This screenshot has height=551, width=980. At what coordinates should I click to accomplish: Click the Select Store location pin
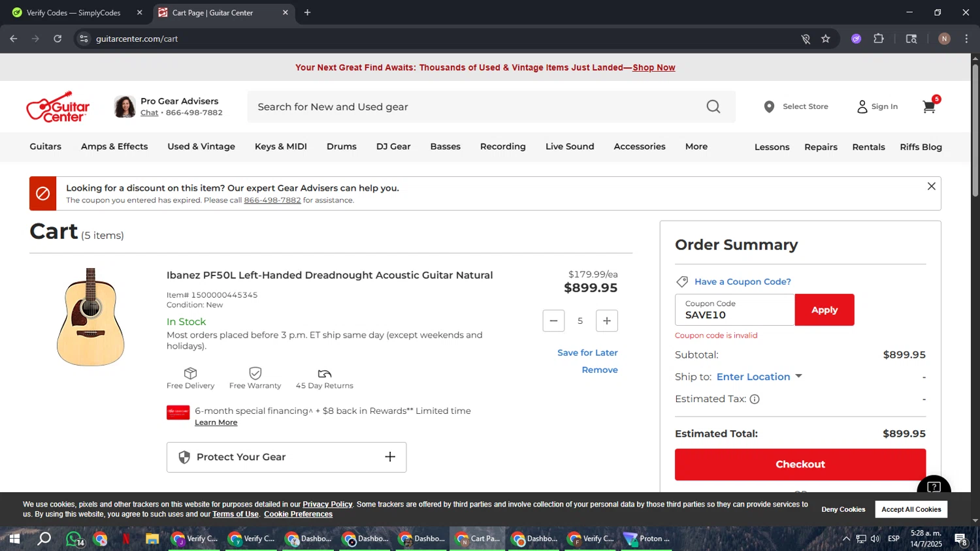click(769, 106)
